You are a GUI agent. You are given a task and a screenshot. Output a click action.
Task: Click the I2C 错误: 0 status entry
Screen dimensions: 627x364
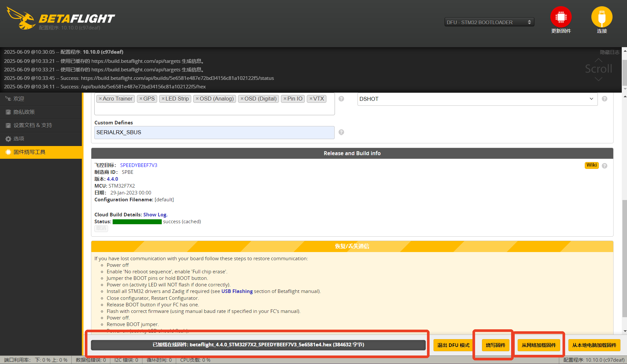[x=126, y=360]
